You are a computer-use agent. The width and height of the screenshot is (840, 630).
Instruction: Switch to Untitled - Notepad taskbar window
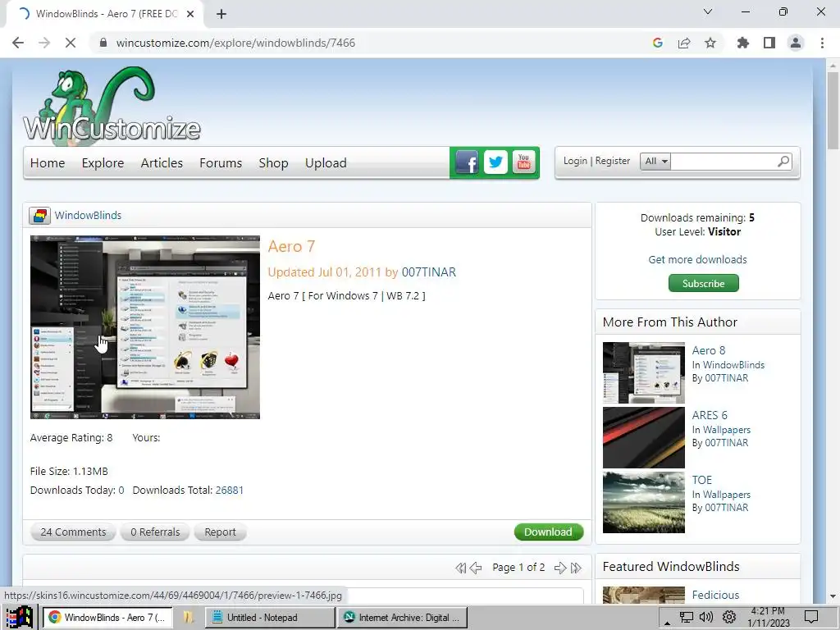coord(270,617)
